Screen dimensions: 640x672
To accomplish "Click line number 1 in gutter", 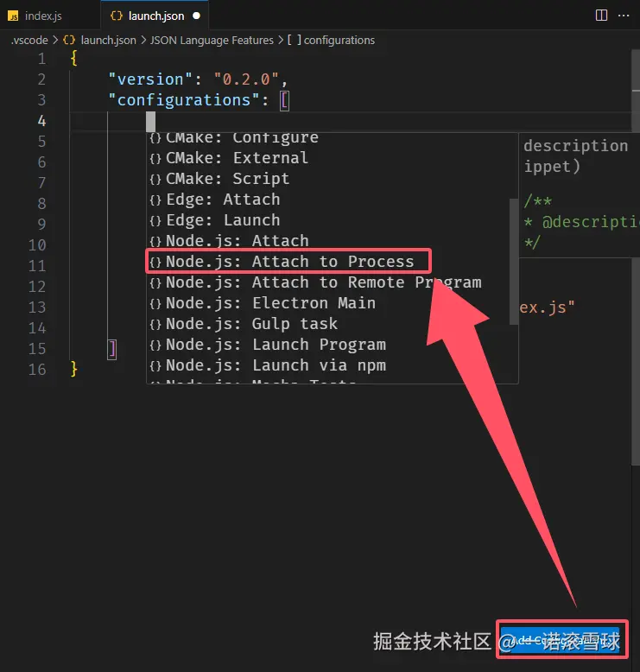I will click(41, 59).
